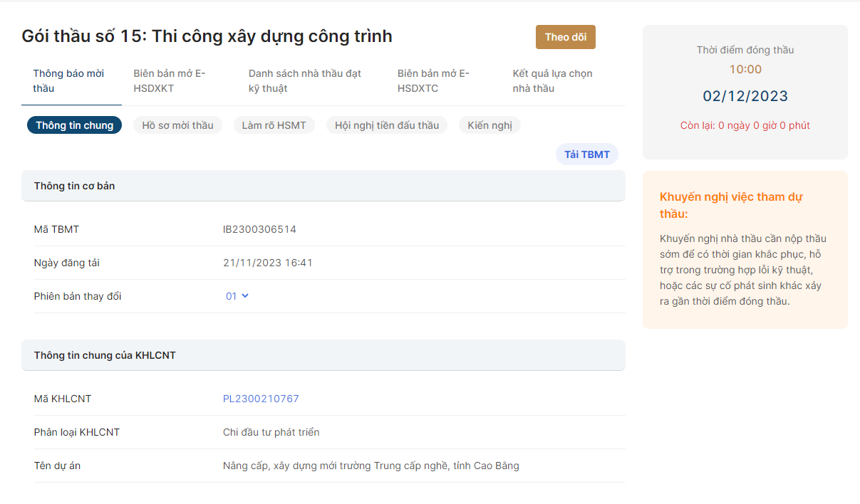The width and height of the screenshot is (860, 504).
Task: Switch to Biên bản mở E-HSDXTC tab
Action: click(433, 81)
